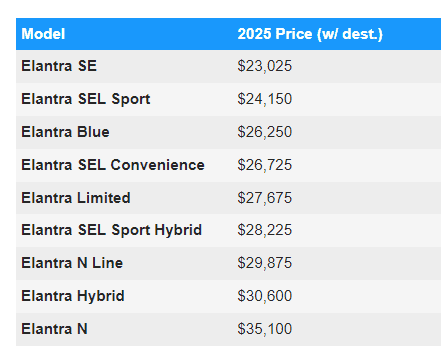Select the Elantra SE model name

point(59,66)
